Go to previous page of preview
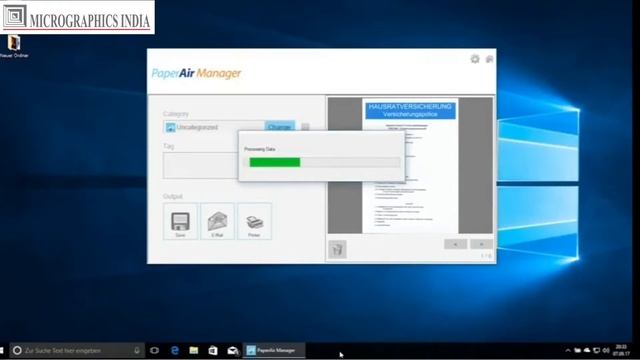The image size is (640, 360). click(456, 244)
